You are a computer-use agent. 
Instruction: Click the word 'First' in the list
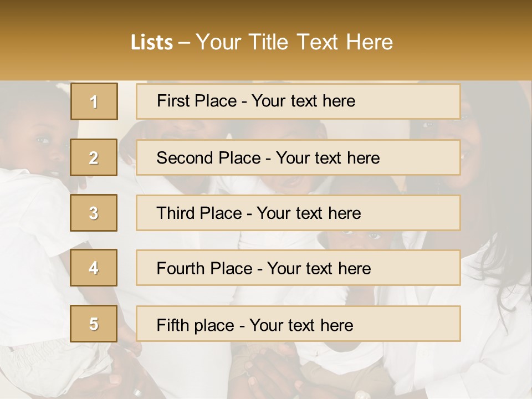173,101
